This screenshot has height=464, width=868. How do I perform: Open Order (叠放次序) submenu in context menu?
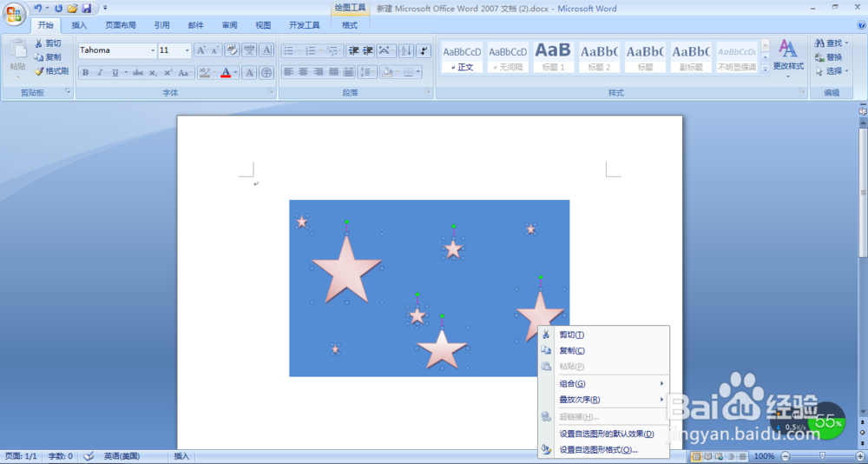604,399
